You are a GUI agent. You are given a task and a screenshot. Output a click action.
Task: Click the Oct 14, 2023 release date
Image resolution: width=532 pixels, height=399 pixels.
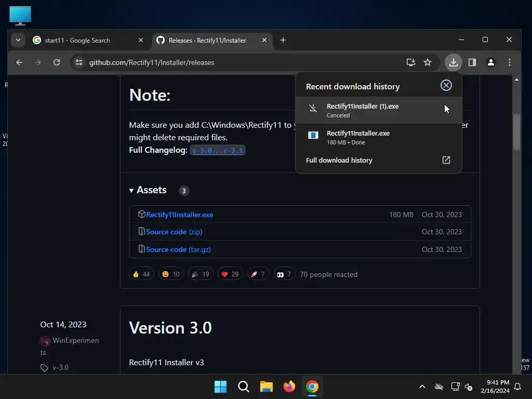click(63, 324)
